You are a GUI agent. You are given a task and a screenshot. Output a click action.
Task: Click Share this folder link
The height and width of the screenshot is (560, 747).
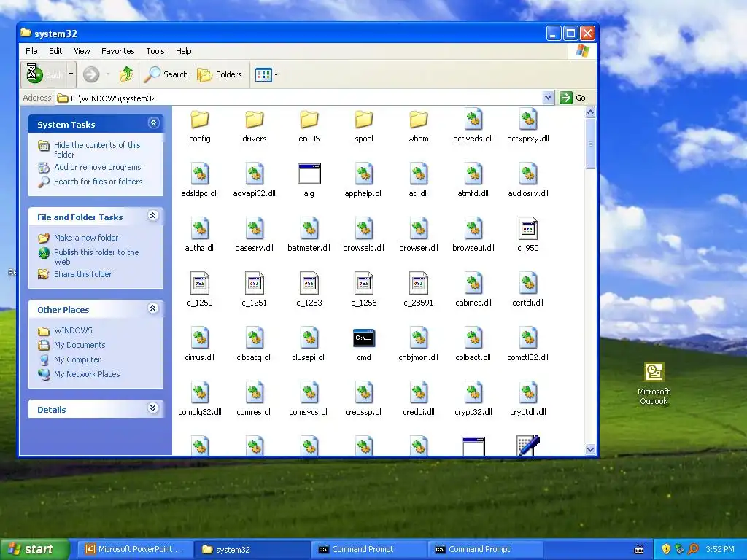83,274
